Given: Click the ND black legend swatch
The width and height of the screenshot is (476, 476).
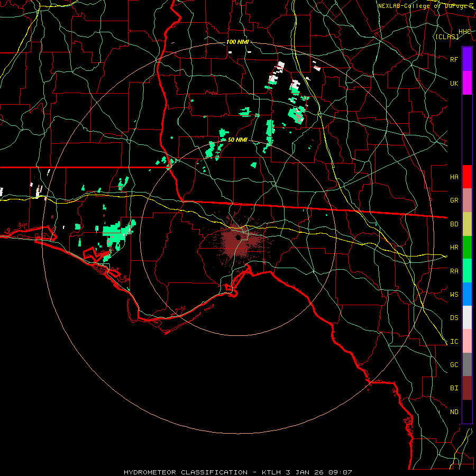Looking at the screenshot, I should 467,411.
